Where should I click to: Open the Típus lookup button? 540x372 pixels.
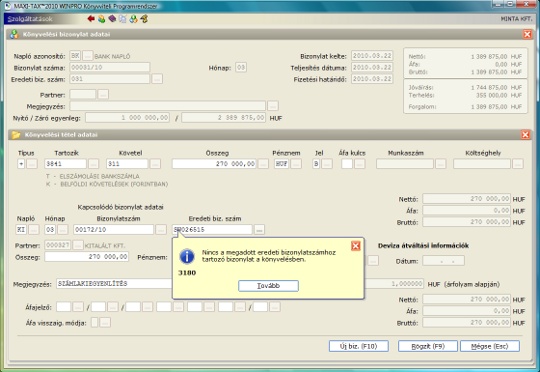[32, 164]
